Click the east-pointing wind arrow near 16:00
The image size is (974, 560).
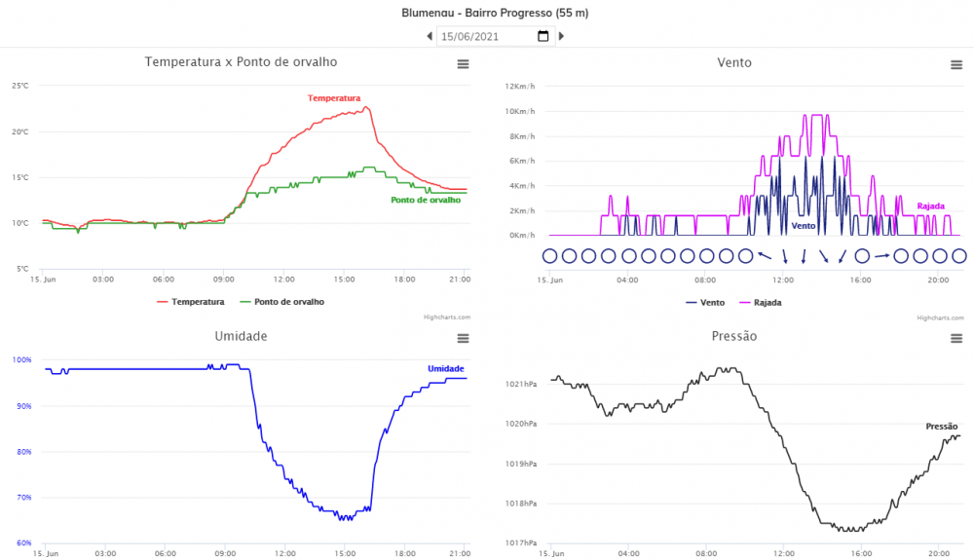point(881,256)
